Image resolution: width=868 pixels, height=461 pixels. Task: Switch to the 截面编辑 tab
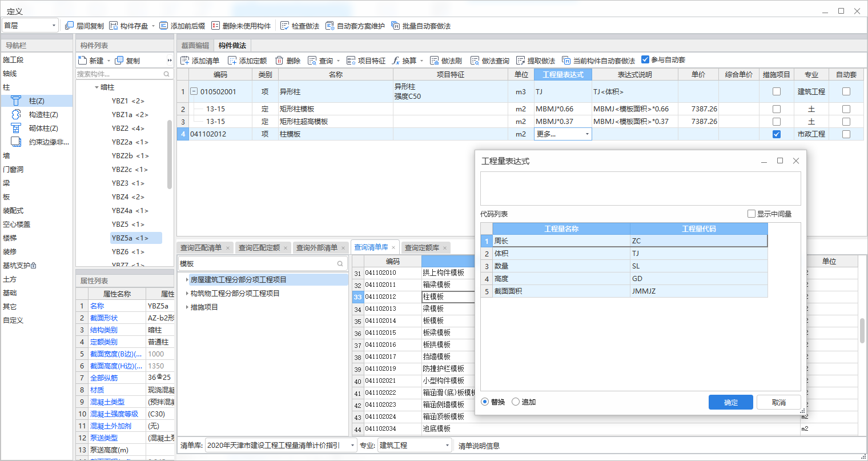(195, 46)
